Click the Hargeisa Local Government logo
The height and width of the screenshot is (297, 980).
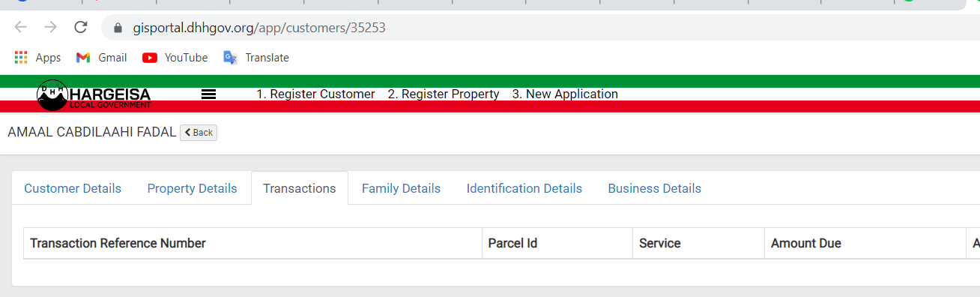point(94,94)
